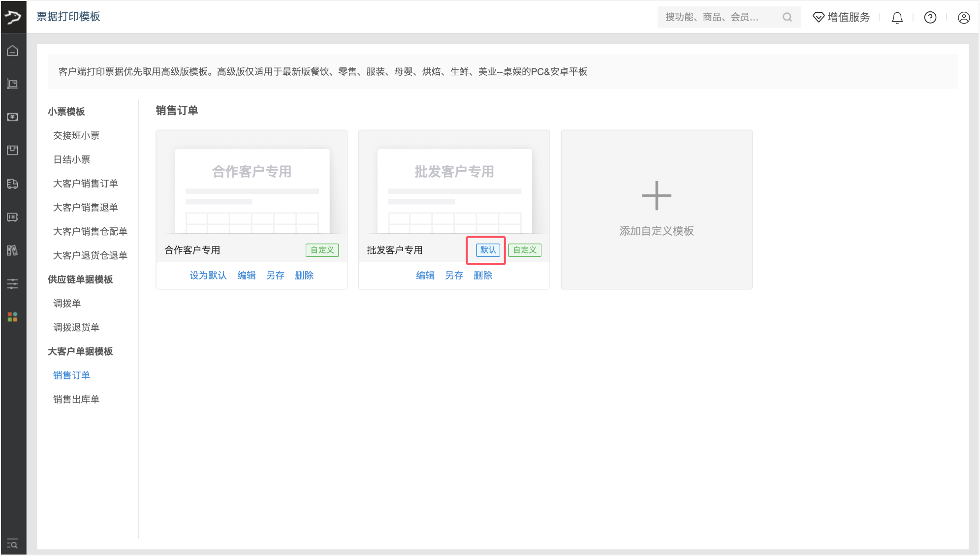Click the notification bell icon
The height and width of the screenshot is (556, 980).
(x=897, y=18)
